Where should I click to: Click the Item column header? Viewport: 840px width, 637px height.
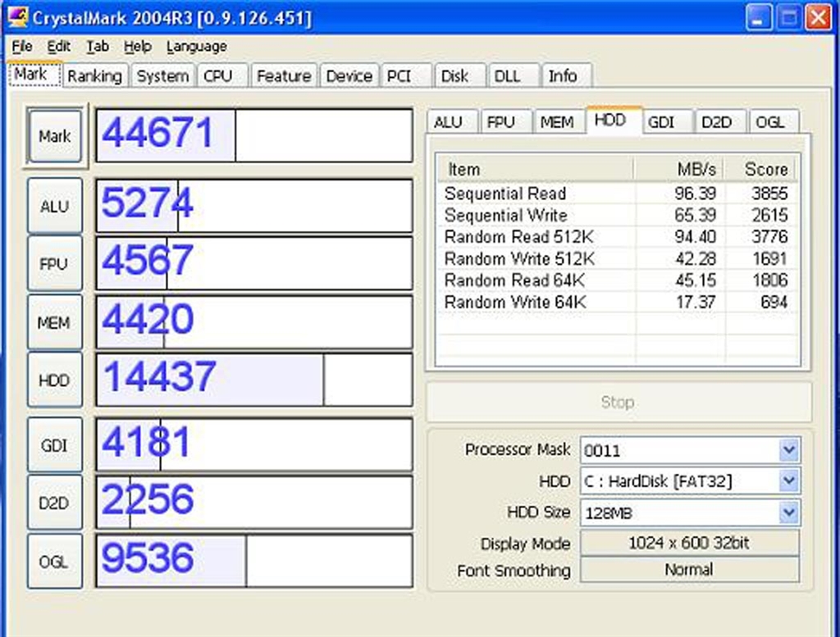535,169
